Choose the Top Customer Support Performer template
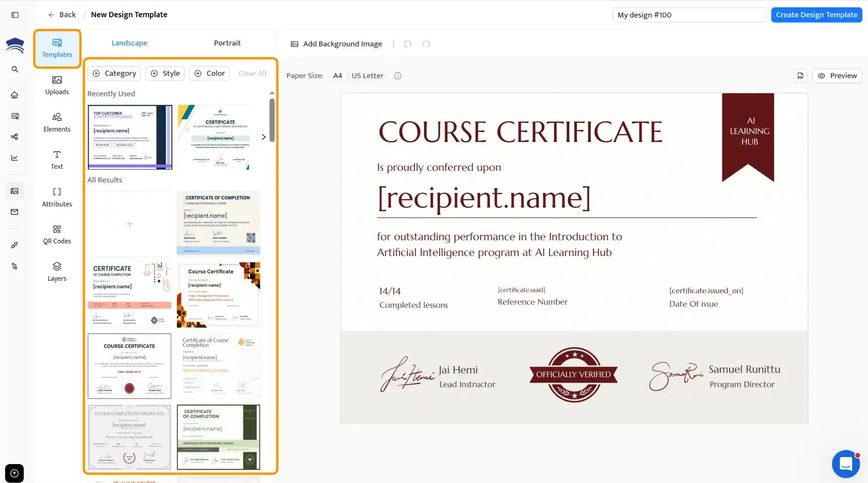 130,137
